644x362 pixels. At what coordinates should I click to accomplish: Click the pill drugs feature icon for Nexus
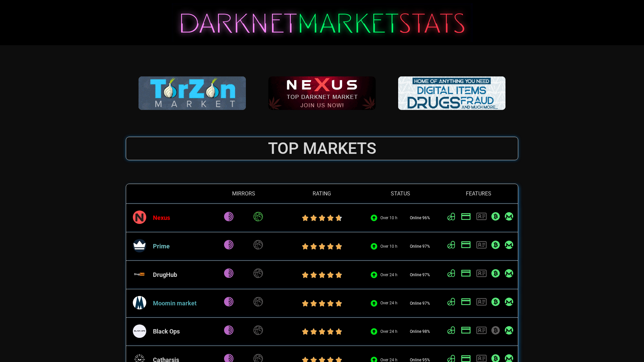(451, 217)
